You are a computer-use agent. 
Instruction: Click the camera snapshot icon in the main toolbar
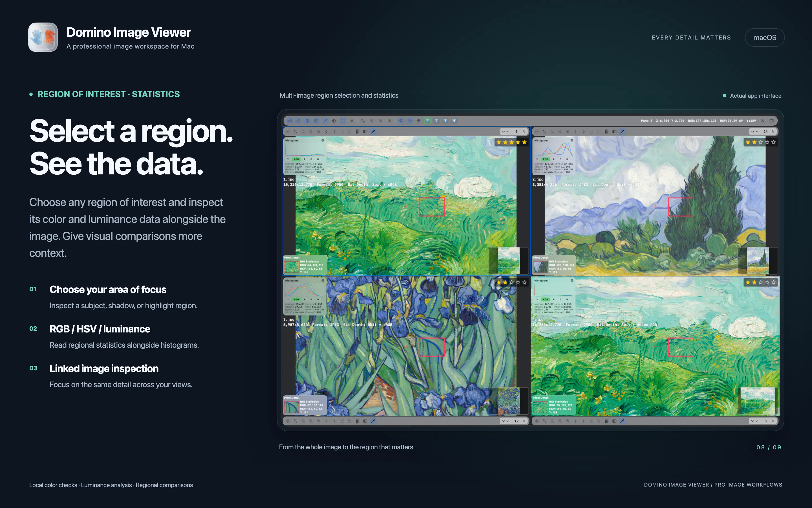pos(316,121)
